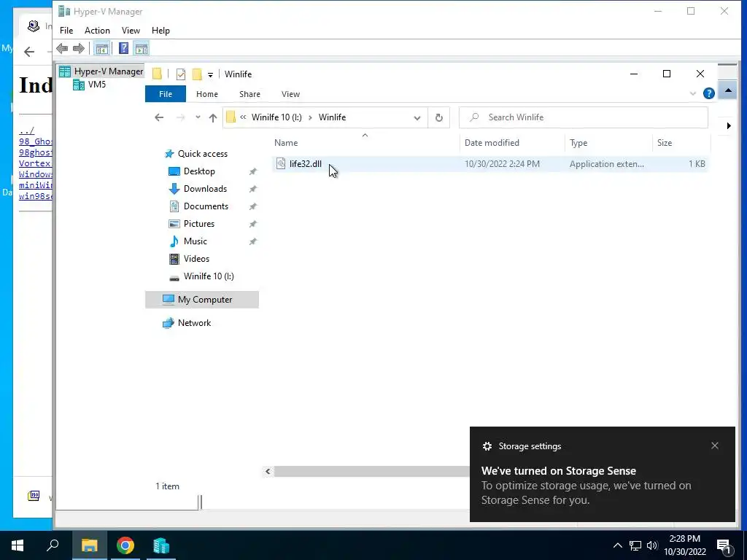Open address bar history dropdown
747x560 pixels.
pyautogui.click(x=417, y=118)
